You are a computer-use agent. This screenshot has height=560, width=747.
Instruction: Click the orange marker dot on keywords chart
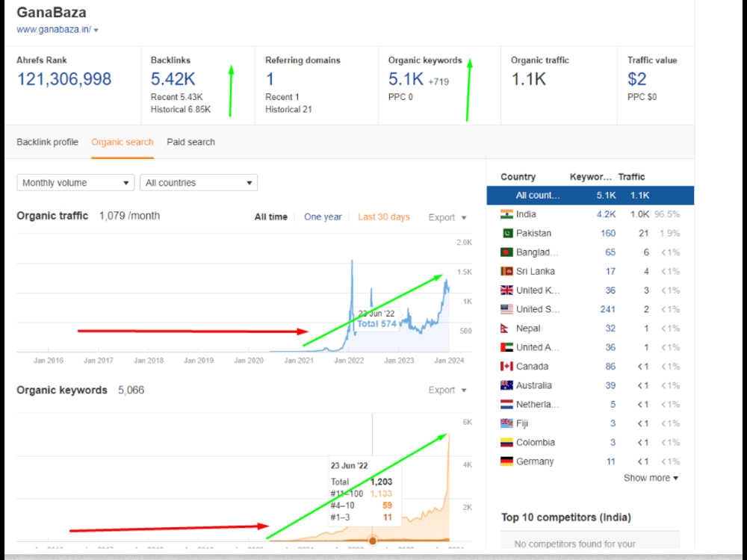373,541
